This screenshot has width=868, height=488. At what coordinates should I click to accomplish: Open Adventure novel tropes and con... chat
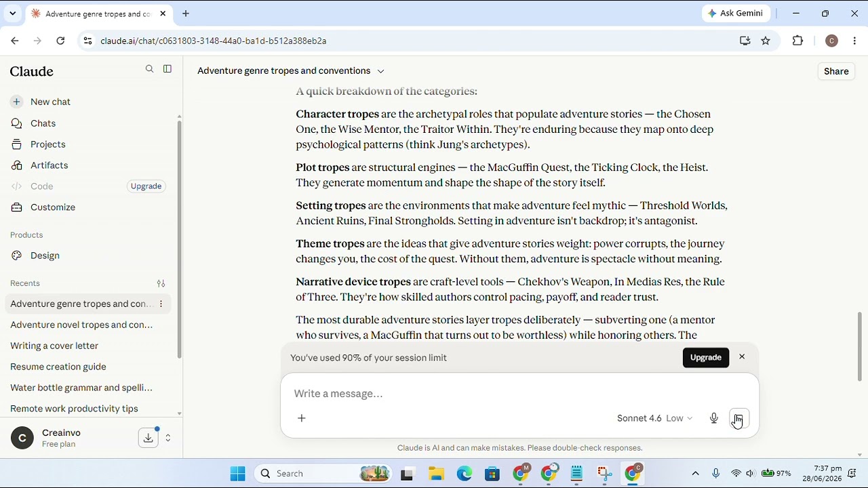point(81,325)
